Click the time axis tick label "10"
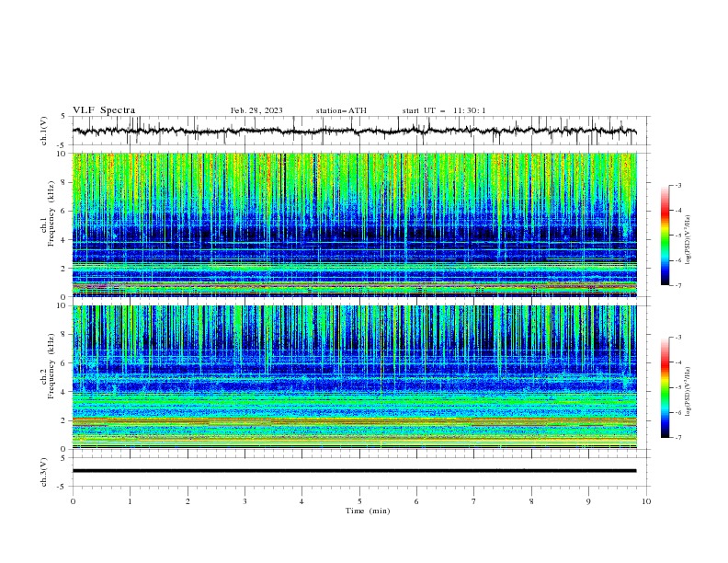The height and width of the screenshot is (563, 728). point(646,501)
